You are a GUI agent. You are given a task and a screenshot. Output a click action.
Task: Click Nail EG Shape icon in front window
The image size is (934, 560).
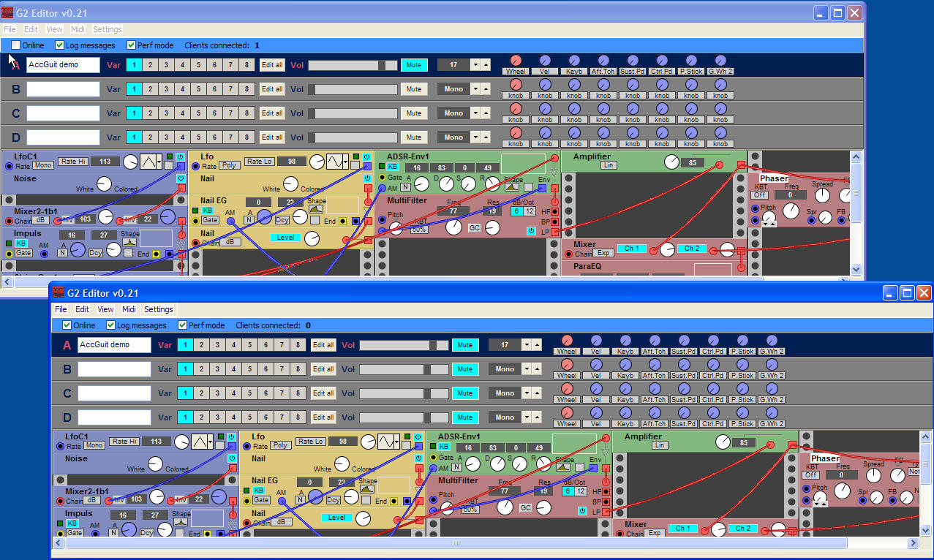367,489
